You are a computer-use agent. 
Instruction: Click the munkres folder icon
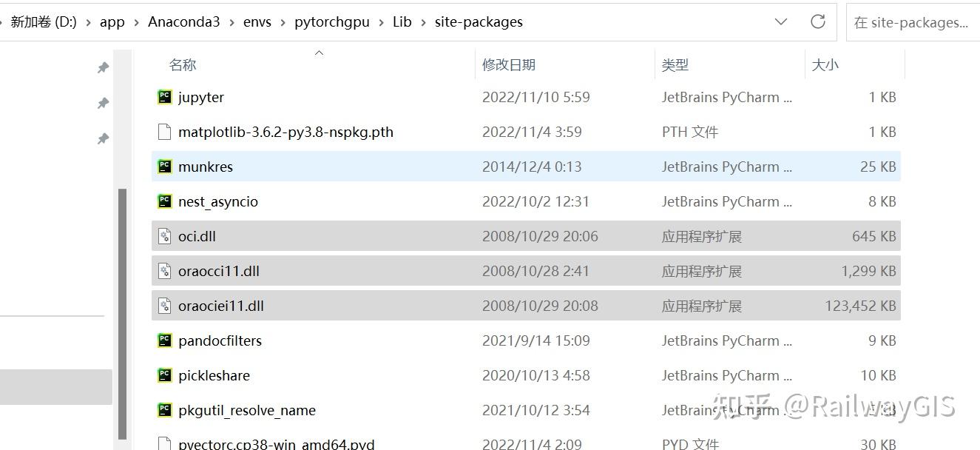(x=164, y=166)
